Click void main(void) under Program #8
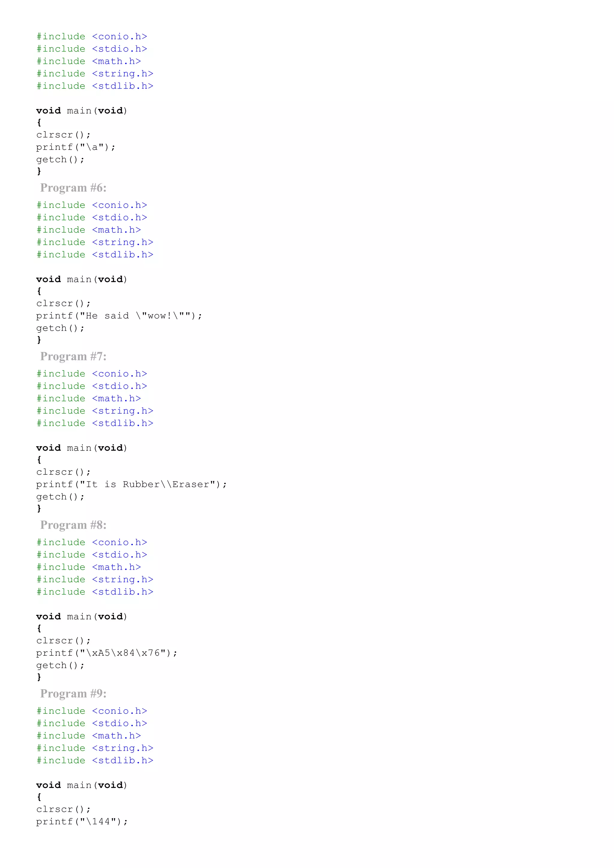Image resolution: width=614 pixels, height=868 pixels. (x=82, y=617)
